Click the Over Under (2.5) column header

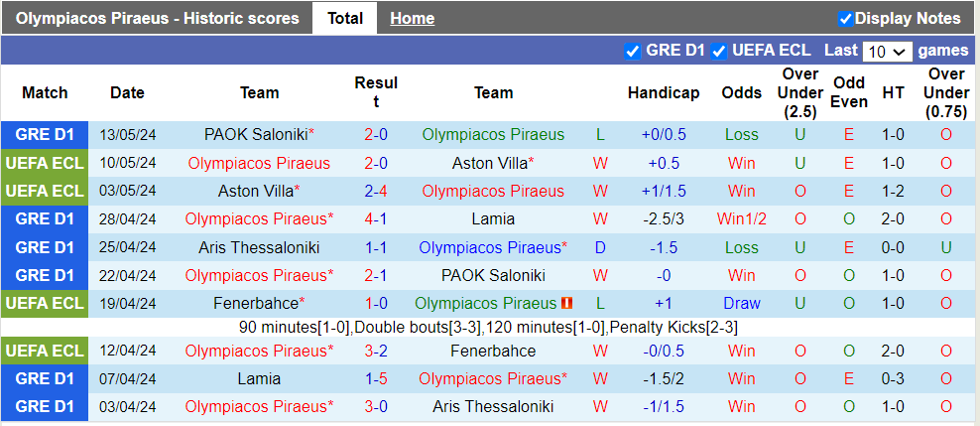(799, 92)
